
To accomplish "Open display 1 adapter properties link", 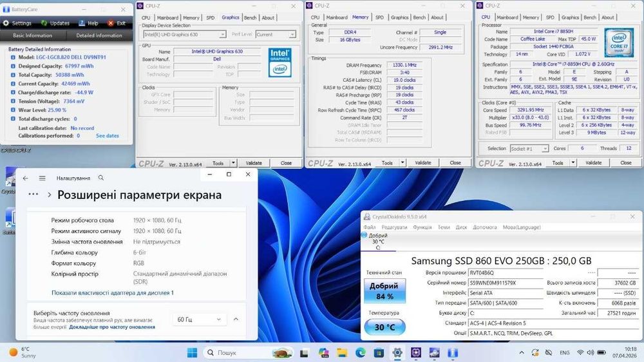I will (113, 292).
